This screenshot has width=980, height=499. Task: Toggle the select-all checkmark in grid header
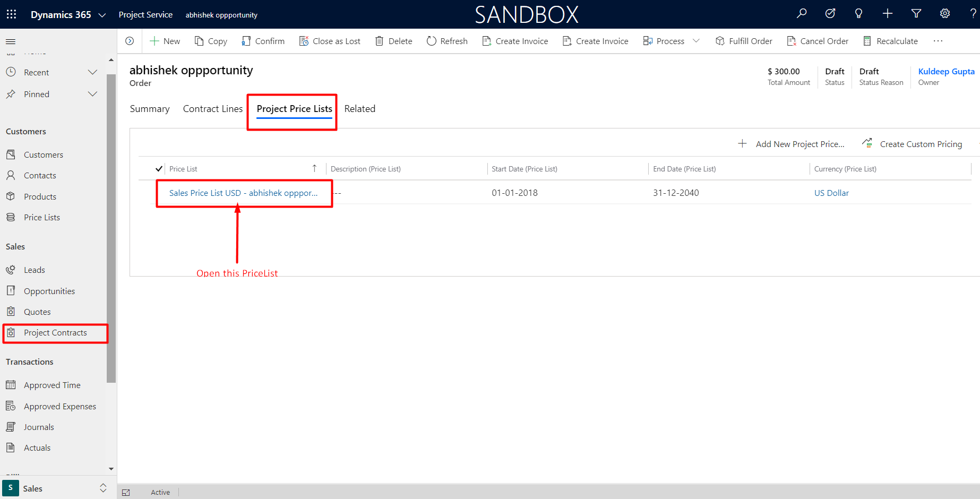159,169
